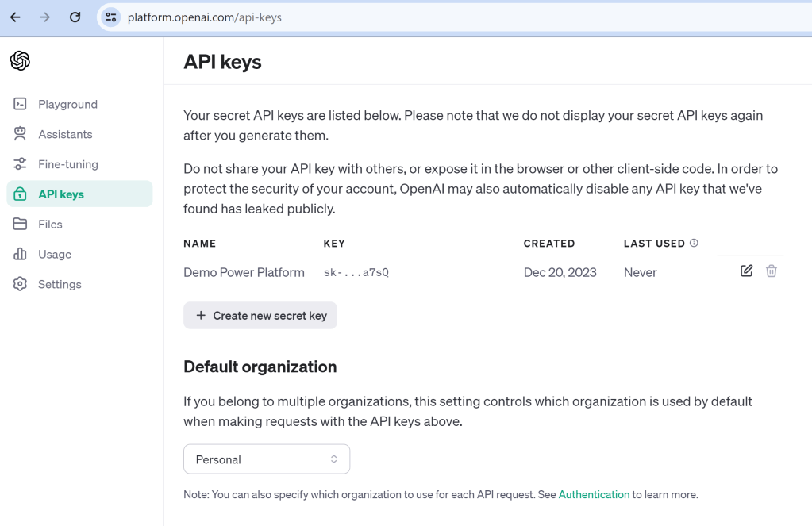Go back using browser back arrow

click(15, 17)
